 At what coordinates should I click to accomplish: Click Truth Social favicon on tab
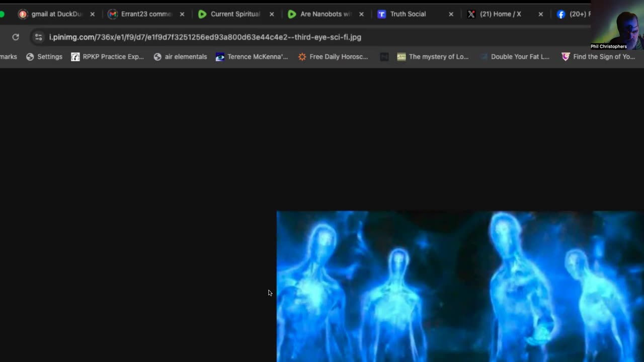click(381, 14)
